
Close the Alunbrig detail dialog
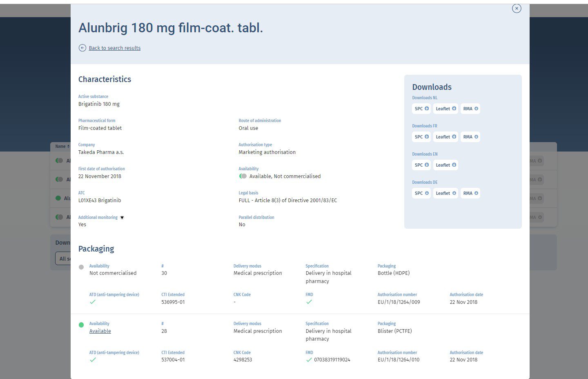point(517,8)
